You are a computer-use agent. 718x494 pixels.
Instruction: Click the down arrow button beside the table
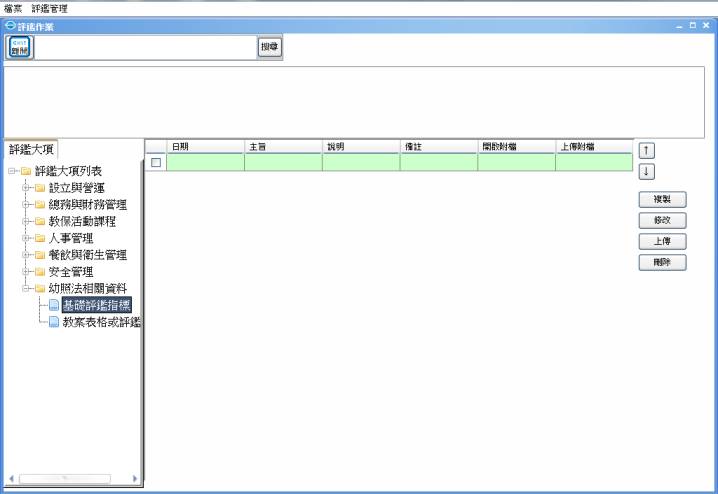coord(647,171)
